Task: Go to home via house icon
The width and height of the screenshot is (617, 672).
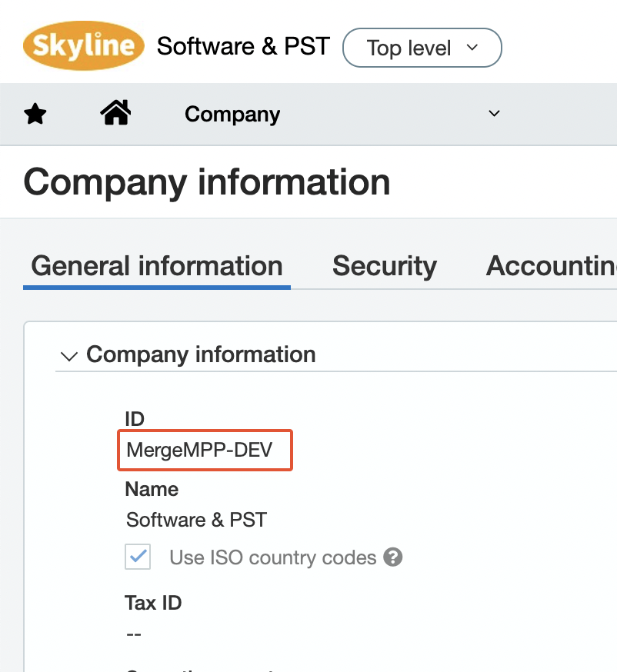Action: click(x=115, y=114)
